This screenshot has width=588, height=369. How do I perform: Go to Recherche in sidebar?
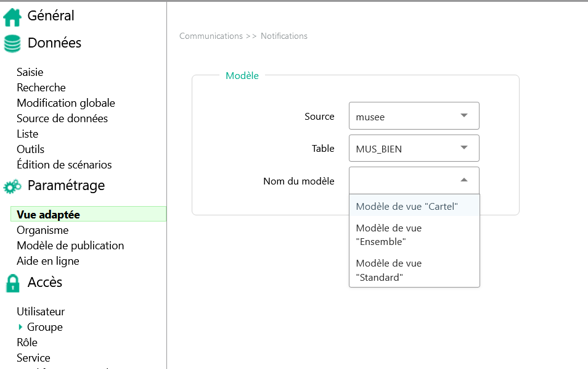point(41,88)
